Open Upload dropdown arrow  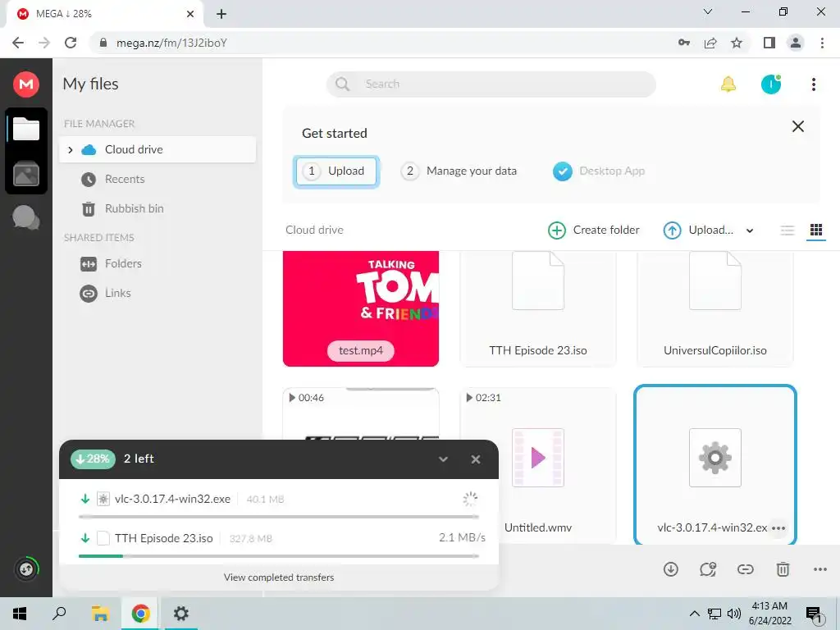coord(750,231)
